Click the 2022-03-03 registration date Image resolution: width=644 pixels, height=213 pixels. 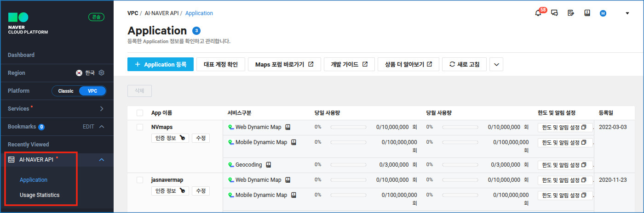tap(613, 127)
